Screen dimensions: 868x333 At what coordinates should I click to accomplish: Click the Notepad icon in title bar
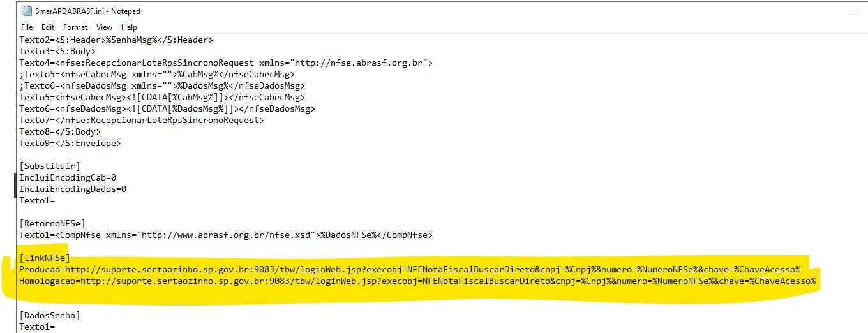[27, 11]
